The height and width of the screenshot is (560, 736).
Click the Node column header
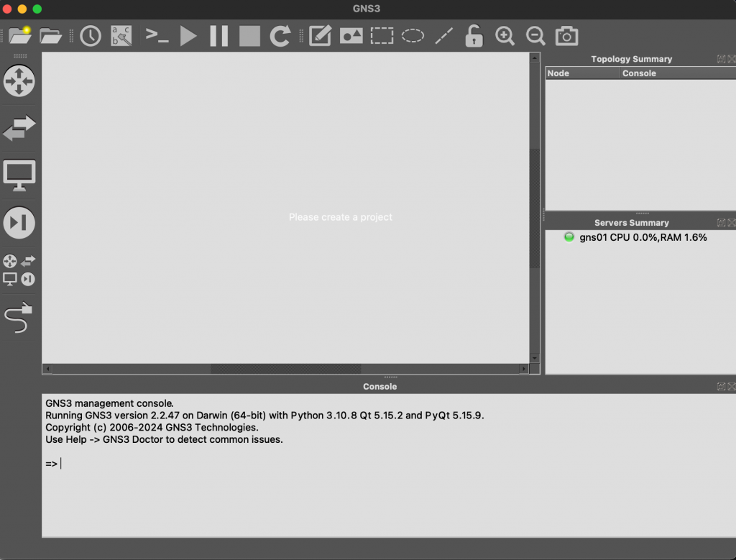[582, 73]
